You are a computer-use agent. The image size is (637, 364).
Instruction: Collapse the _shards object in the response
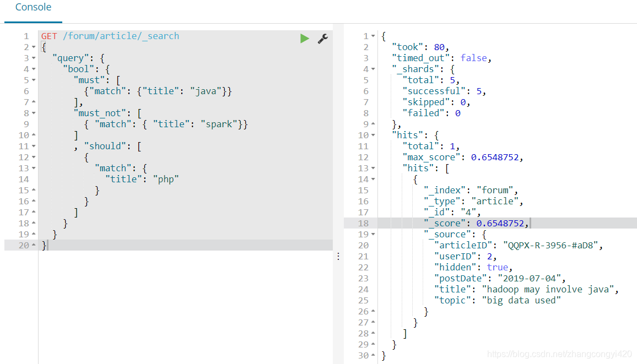[374, 69]
